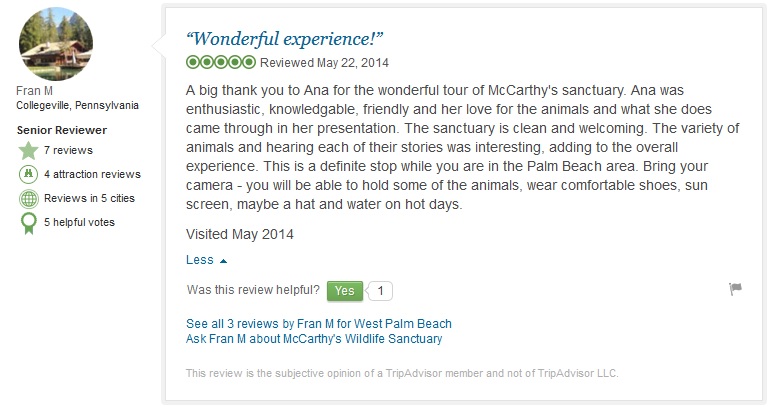775x412 pixels.
Task: Click the "Senior Reviewer" label
Action: pyautogui.click(x=62, y=130)
